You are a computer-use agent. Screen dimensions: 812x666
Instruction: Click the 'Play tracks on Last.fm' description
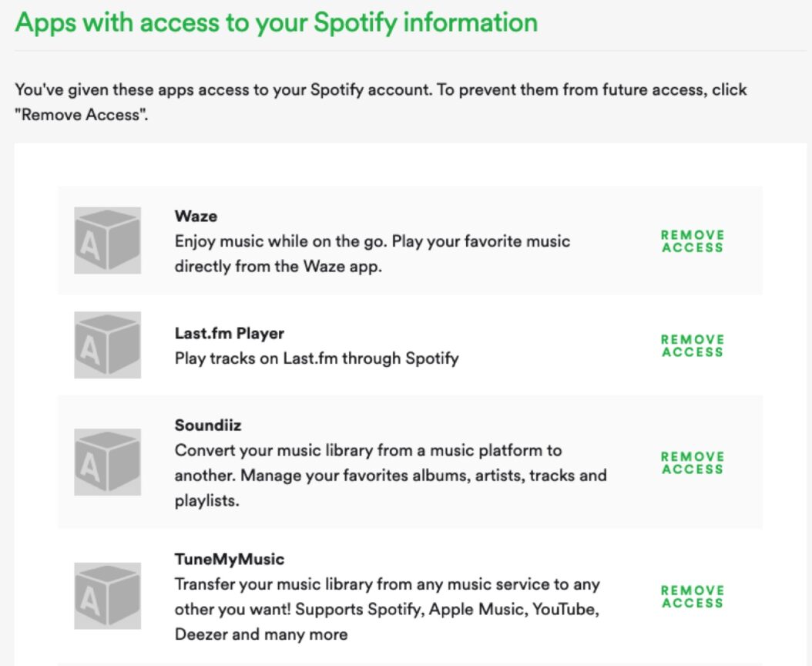pos(316,358)
